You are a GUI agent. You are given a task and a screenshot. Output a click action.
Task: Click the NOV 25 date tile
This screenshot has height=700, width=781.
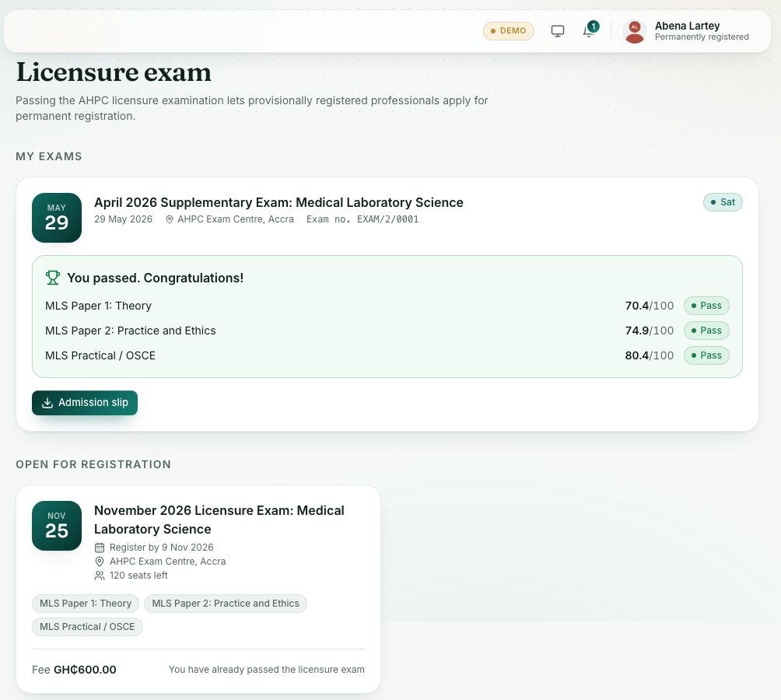57,526
